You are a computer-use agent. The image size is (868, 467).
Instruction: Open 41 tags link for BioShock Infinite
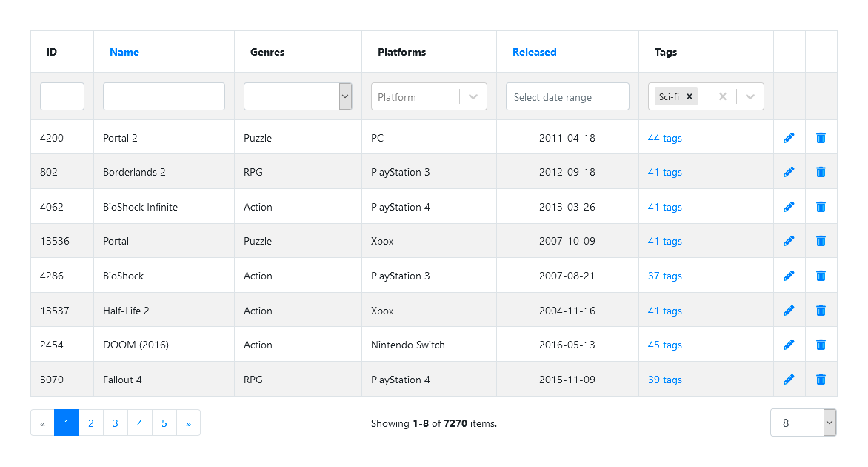[665, 207]
